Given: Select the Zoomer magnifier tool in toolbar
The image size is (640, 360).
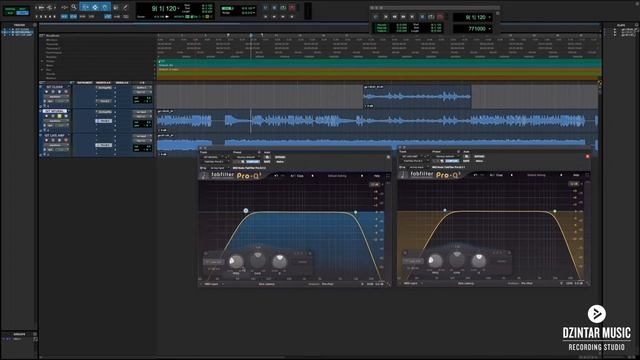Looking at the screenshot, I should 74,7.
